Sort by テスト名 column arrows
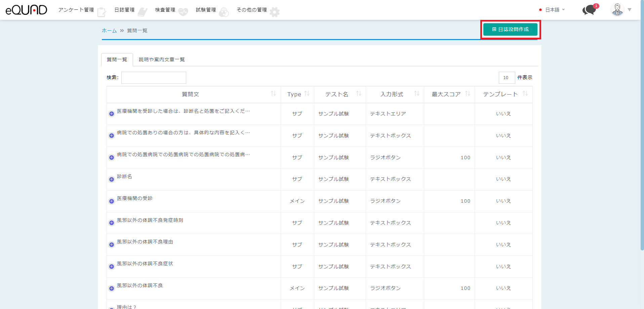Screen dimensions: 644x309 [x=359, y=94]
